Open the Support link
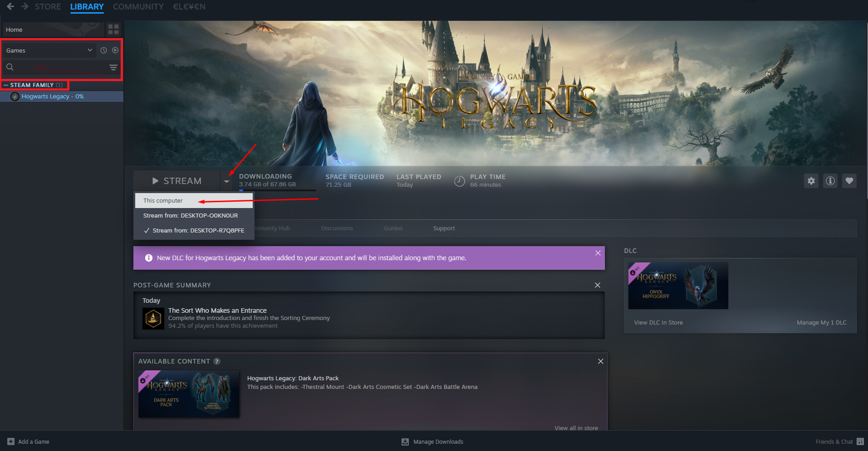 pyautogui.click(x=444, y=228)
